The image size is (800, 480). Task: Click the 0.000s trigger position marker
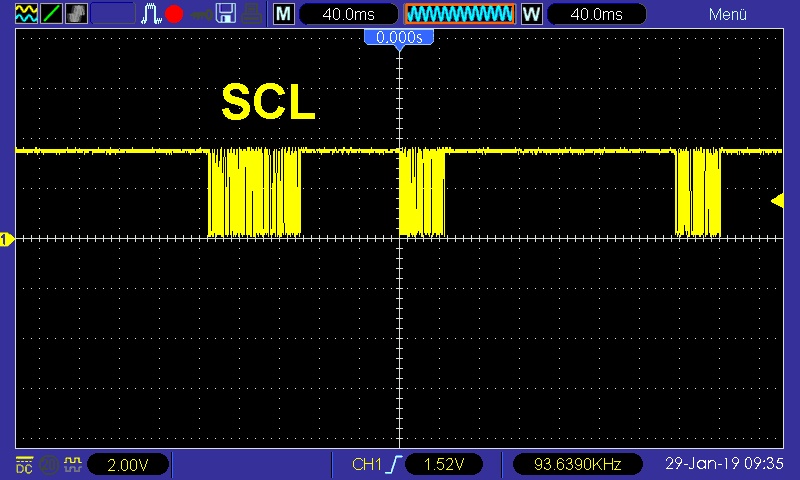(x=399, y=38)
